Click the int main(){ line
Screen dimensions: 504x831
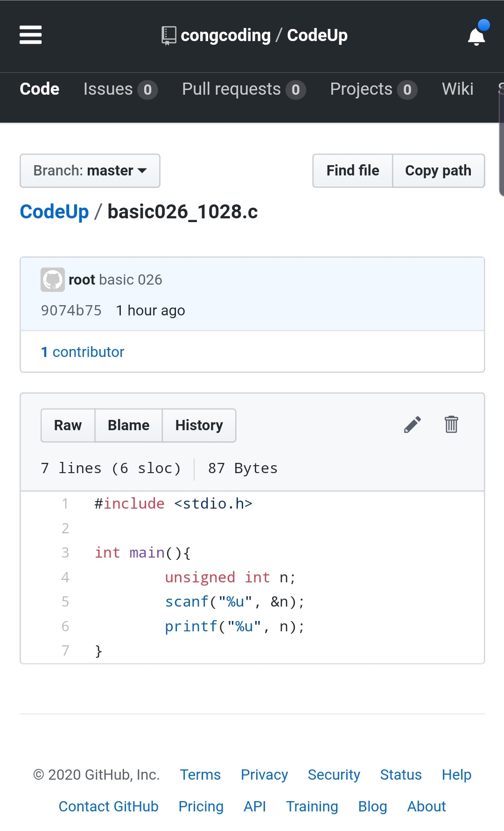[143, 553]
